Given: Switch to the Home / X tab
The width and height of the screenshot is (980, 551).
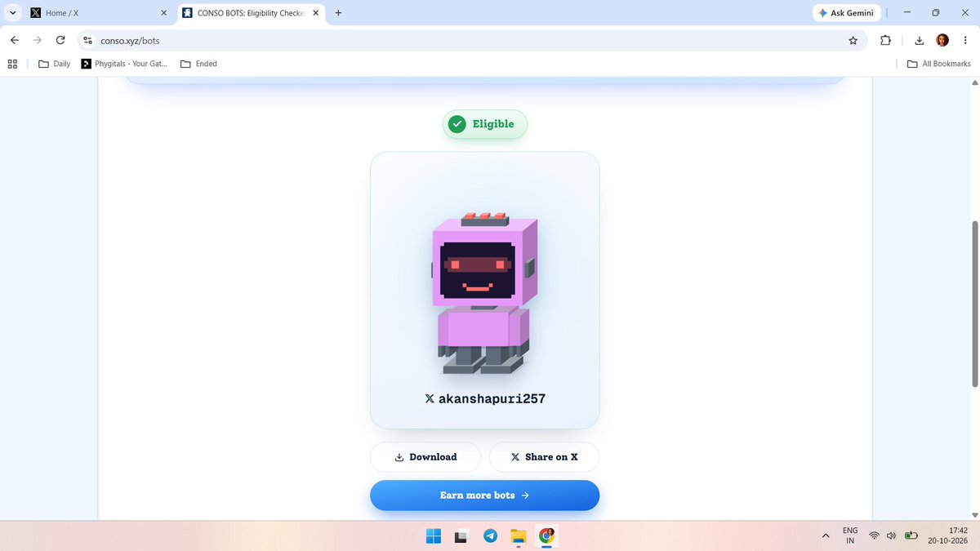Looking at the screenshot, I should (x=96, y=13).
